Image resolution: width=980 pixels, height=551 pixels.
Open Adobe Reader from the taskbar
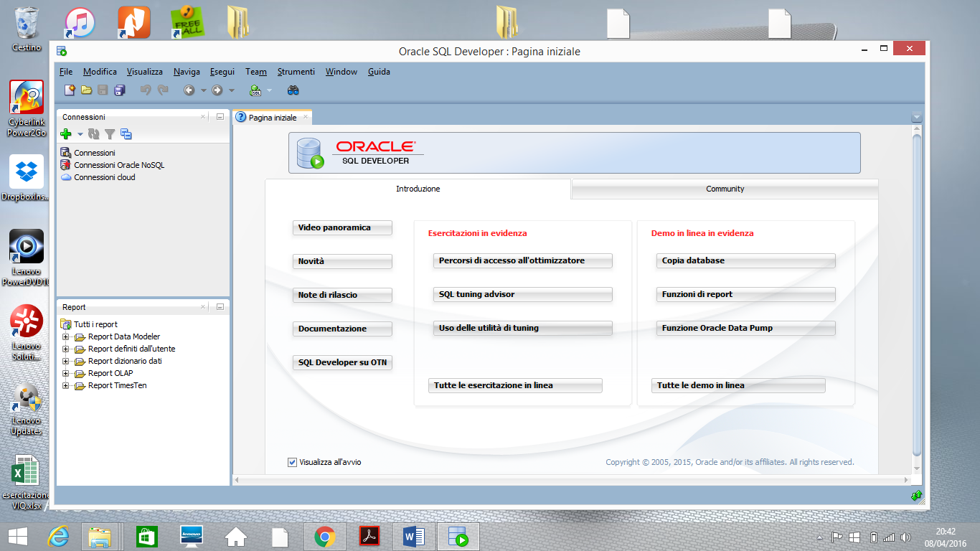tap(369, 537)
